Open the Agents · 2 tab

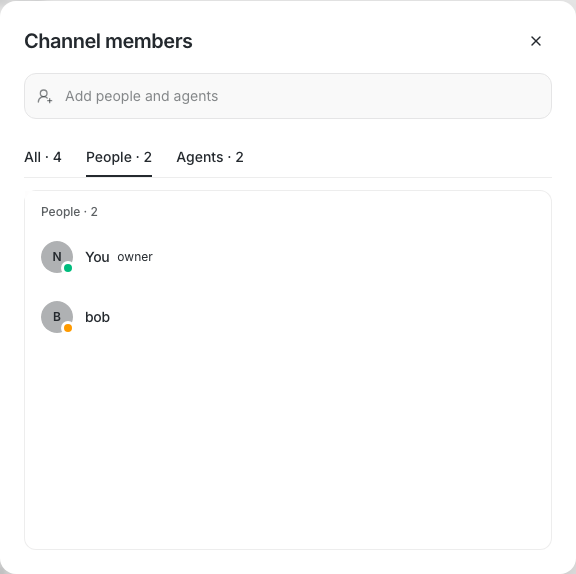tap(210, 157)
